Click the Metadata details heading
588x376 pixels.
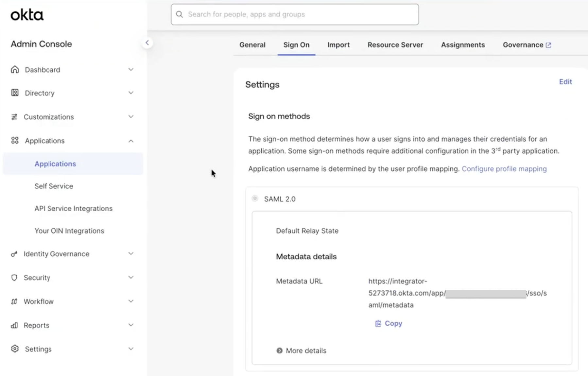[306, 256]
